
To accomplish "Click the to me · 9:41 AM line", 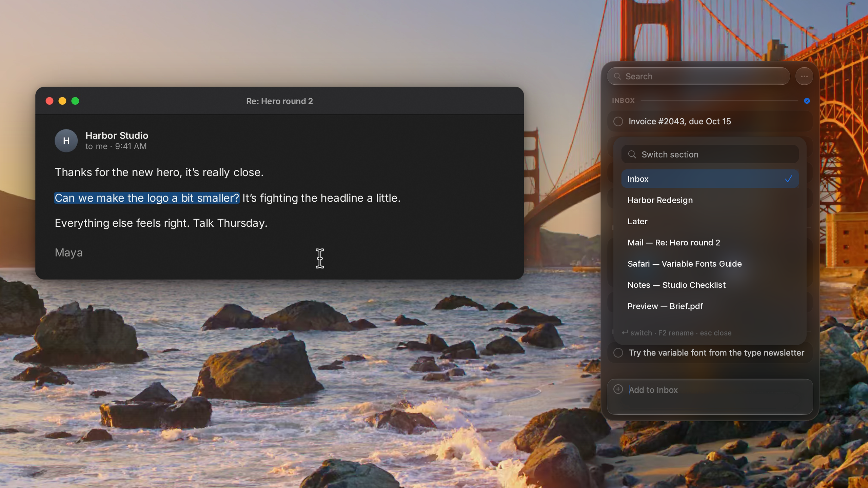I will coord(116,146).
